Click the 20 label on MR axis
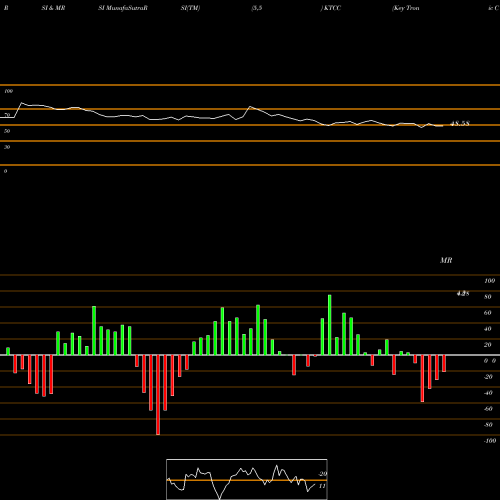 (x=488, y=345)
